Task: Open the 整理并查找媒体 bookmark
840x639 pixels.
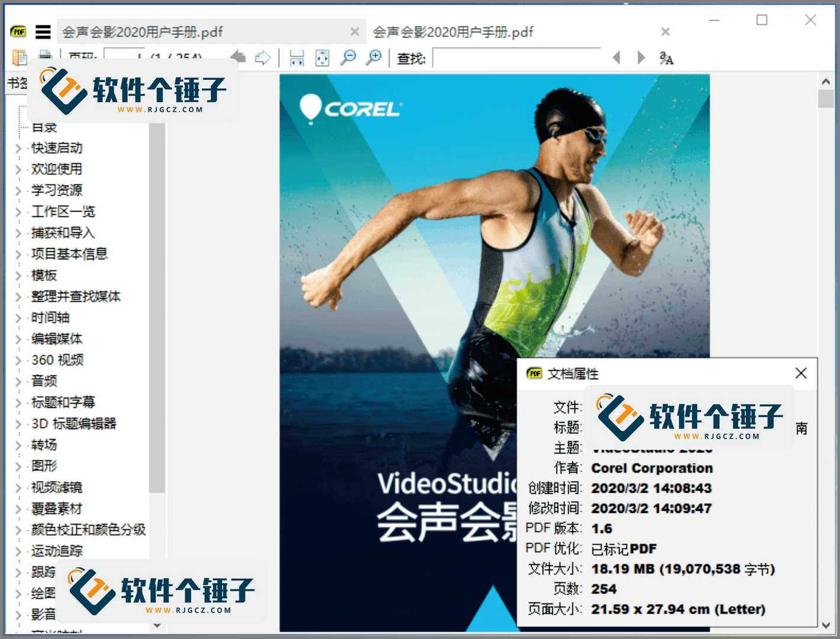Action: pos(76,296)
